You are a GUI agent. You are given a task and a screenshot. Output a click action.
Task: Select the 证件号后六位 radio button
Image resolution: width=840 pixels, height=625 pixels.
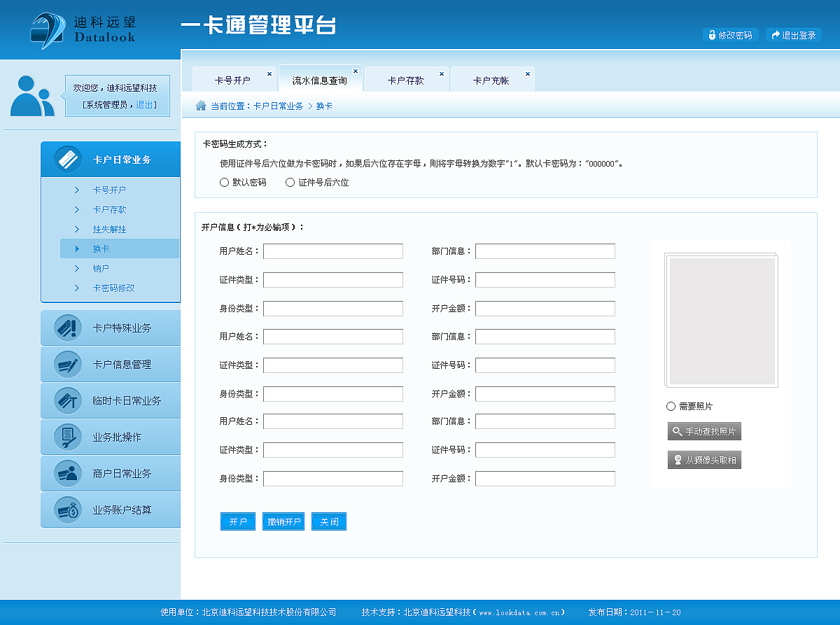click(290, 182)
